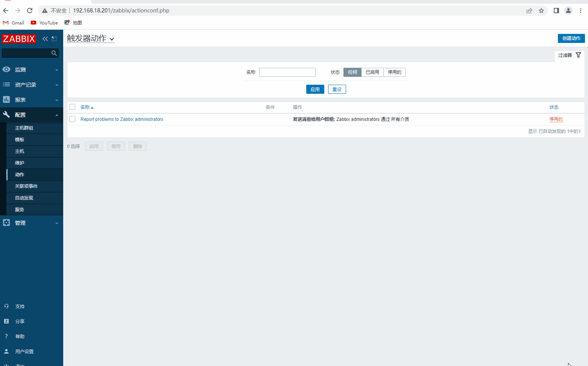Click the sidebar search magnifier icon
This screenshot has width=588, height=366.
pos(54,53)
